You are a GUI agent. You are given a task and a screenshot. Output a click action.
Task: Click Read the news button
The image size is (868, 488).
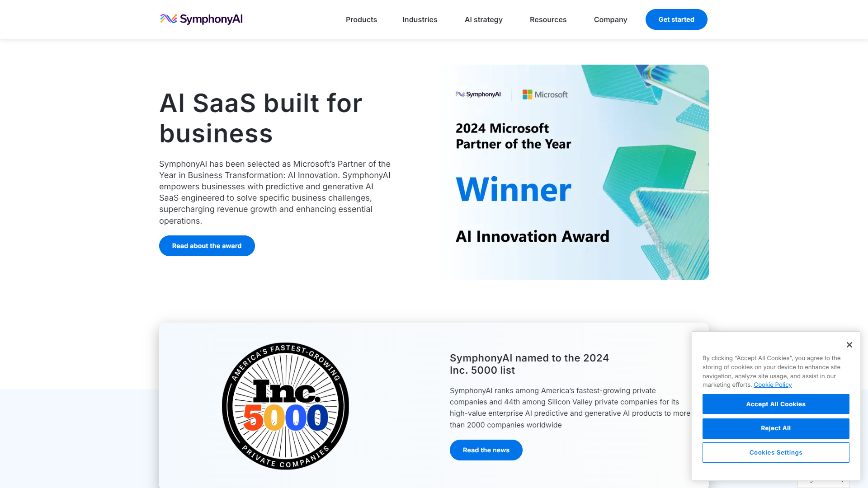(486, 450)
